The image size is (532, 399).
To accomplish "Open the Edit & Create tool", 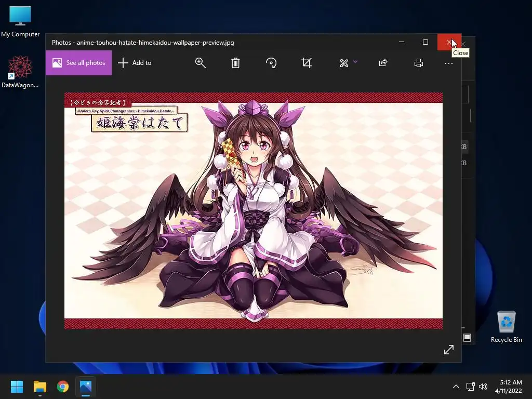I will pyautogui.click(x=344, y=63).
